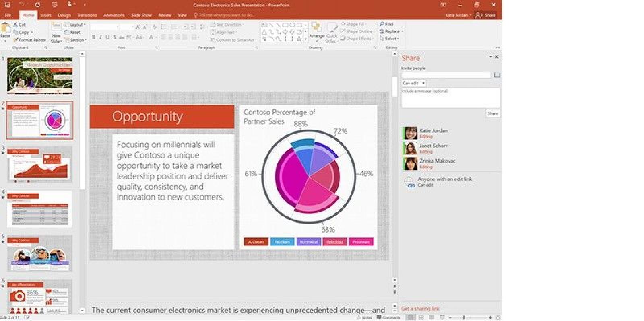Click Share button in top-right ribbon corner

pyautogui.click(x=485, y=15)
